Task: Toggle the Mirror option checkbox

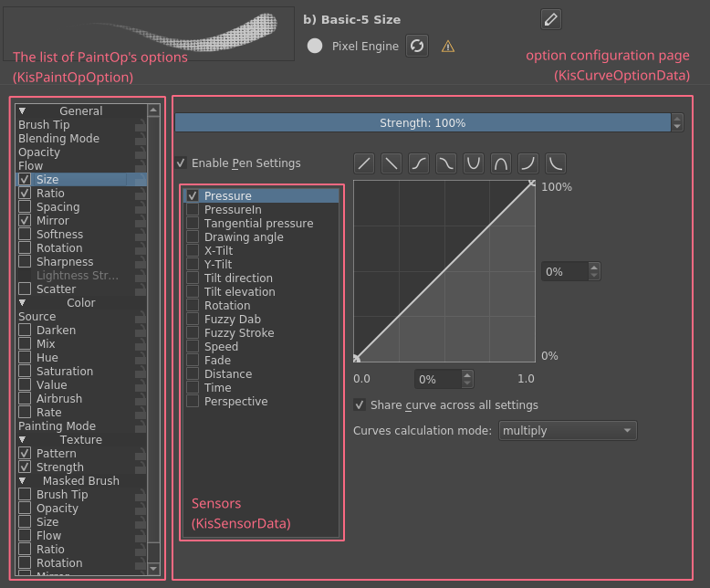Action: (x=25, y=221)
